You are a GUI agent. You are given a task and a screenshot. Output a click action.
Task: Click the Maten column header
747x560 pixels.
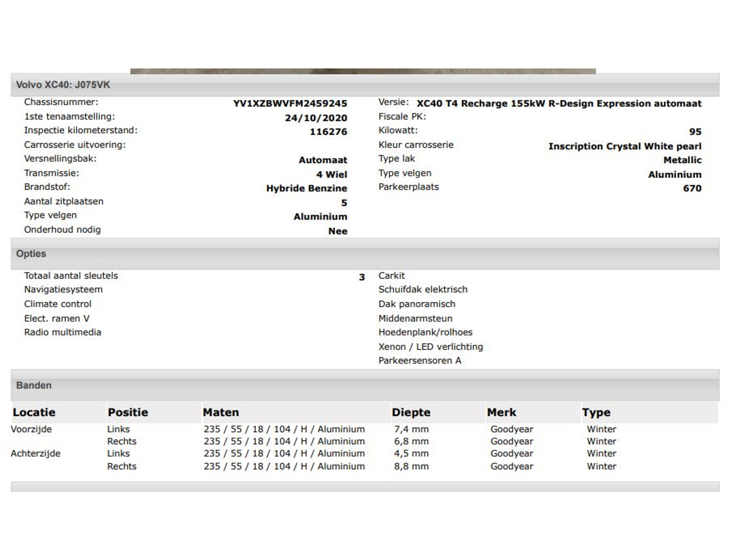[x=221, y=412]
